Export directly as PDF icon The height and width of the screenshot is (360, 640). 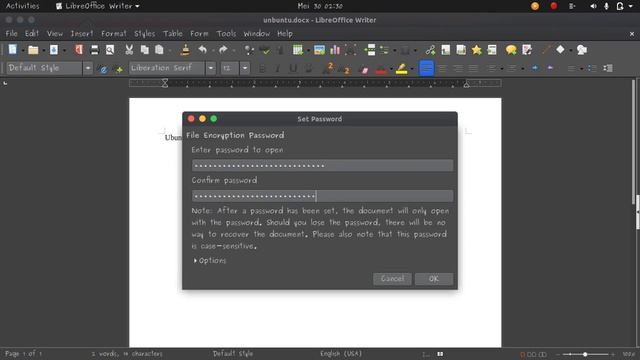pyautogui.click(x=79, y=50)
